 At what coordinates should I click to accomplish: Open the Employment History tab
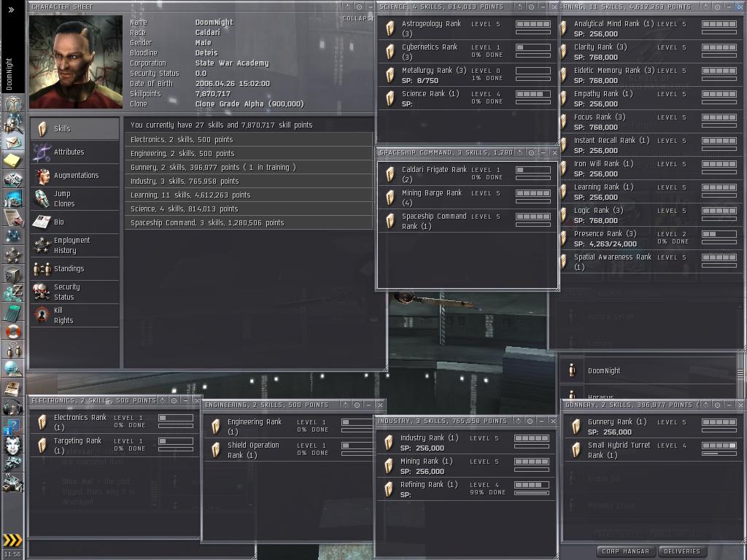(x=75, y=245)
